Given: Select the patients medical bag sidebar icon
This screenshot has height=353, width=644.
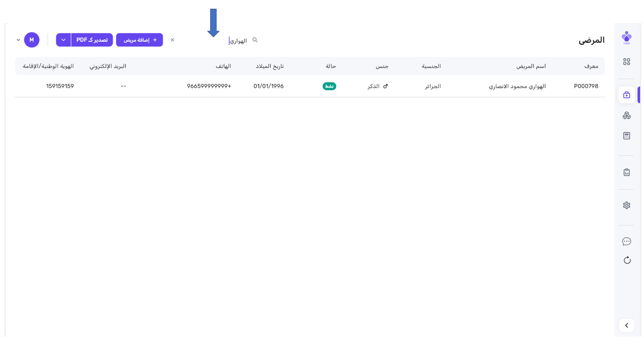Looking at the screenshot, I should tap(626, 95).
